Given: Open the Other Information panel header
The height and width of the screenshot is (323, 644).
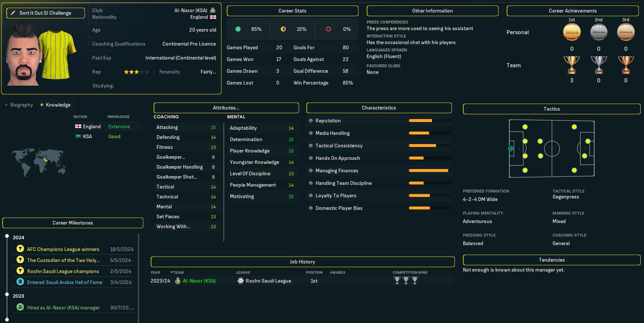Looking at the screenshot, I should (x=432, y=11).
